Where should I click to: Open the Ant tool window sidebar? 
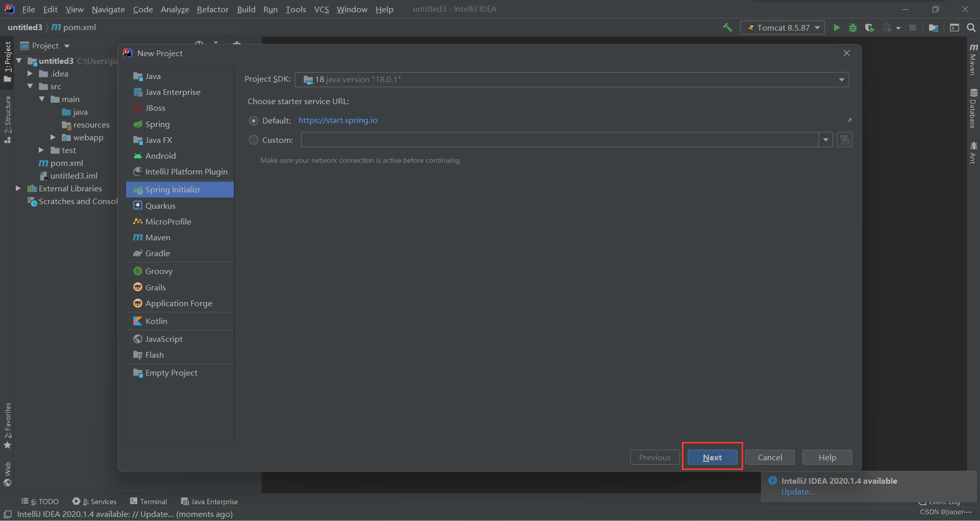[973, 153]
